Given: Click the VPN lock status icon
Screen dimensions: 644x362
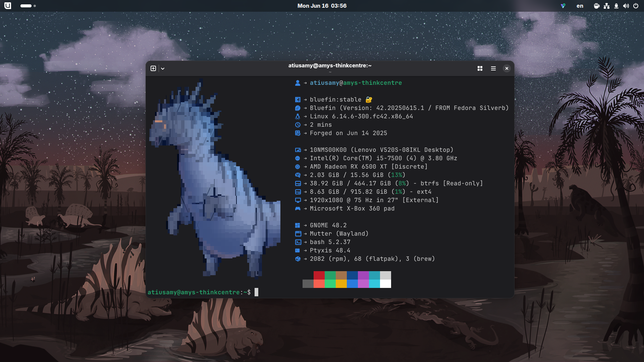Looking at the screenshot, I should click(616, 6).
